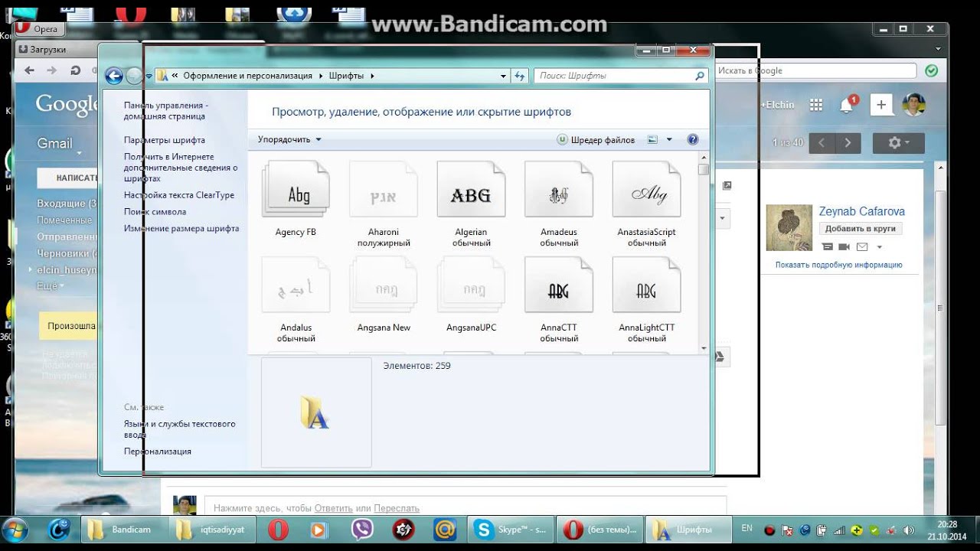This screenshot has height=551, width=980.
Task: Click the Переслать forward link
Action: pos(397,508)
